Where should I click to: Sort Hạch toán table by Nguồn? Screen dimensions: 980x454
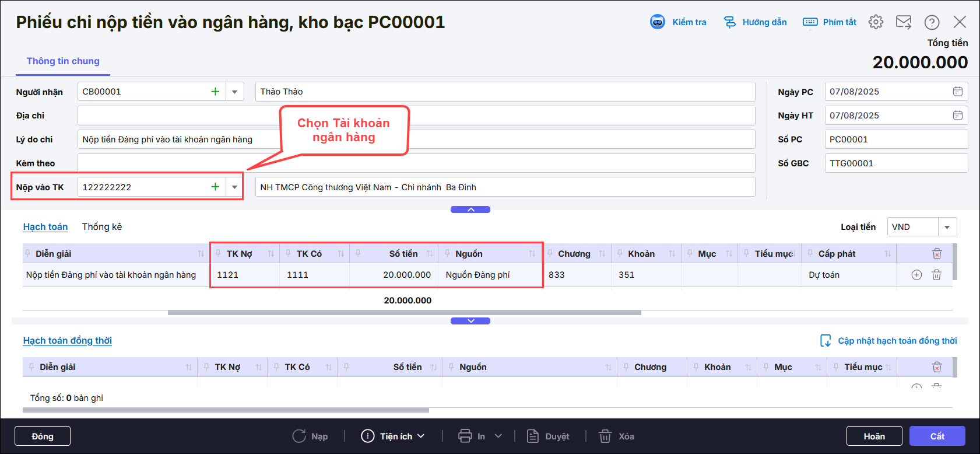(532, 254)
